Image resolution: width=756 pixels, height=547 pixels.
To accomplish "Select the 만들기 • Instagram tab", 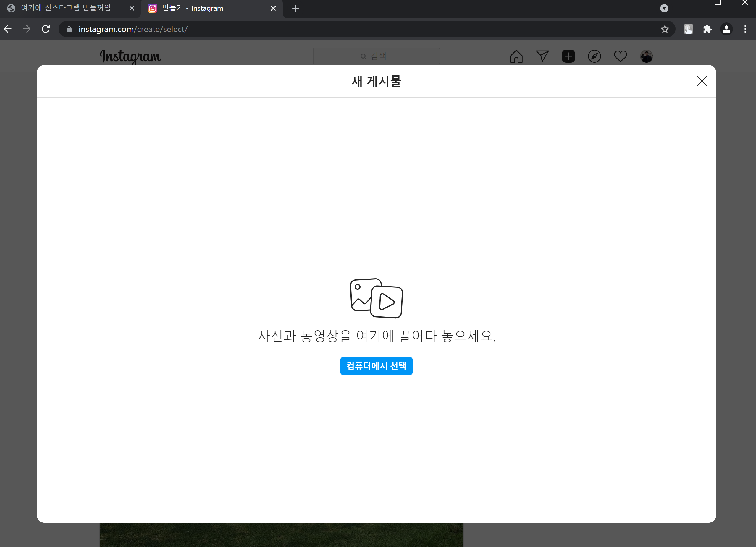I will [207, 8].
